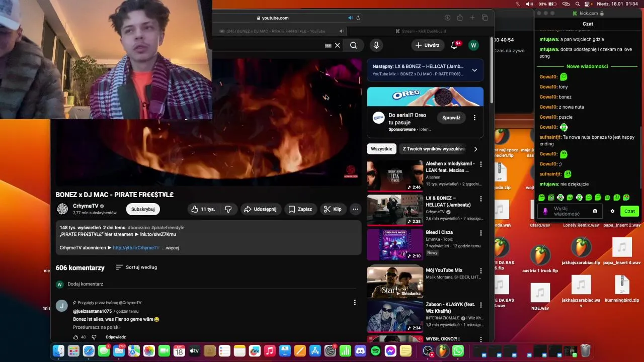Open options for LX & BONEZ HELLCAT video
Screen dimensions: 644x362
click(480, 199)
